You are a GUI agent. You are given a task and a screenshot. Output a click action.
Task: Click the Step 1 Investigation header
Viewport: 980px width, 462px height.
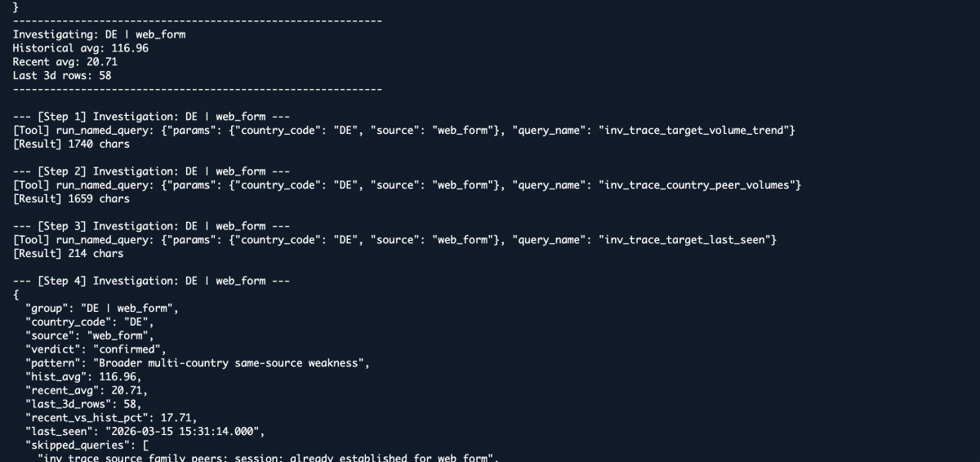151,117
